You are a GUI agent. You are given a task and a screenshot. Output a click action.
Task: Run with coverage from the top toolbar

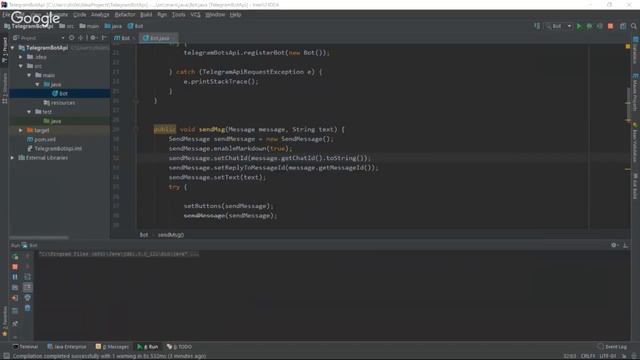tap(600, 26)
